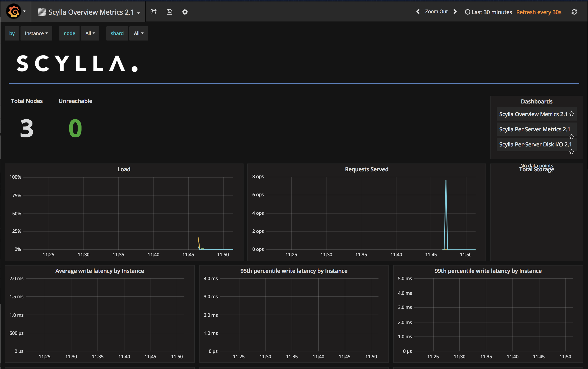The height and width of the screenshot is (369, 588).
Task: Open Scylla Overview Metrics 2.1 link
Action: click(533, 114)
